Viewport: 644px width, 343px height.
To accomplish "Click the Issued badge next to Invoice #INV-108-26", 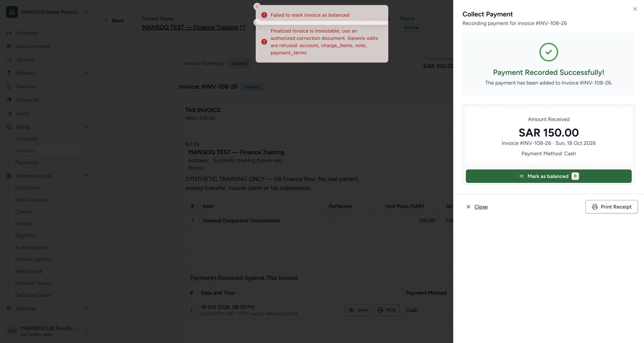I will [252, 87].
